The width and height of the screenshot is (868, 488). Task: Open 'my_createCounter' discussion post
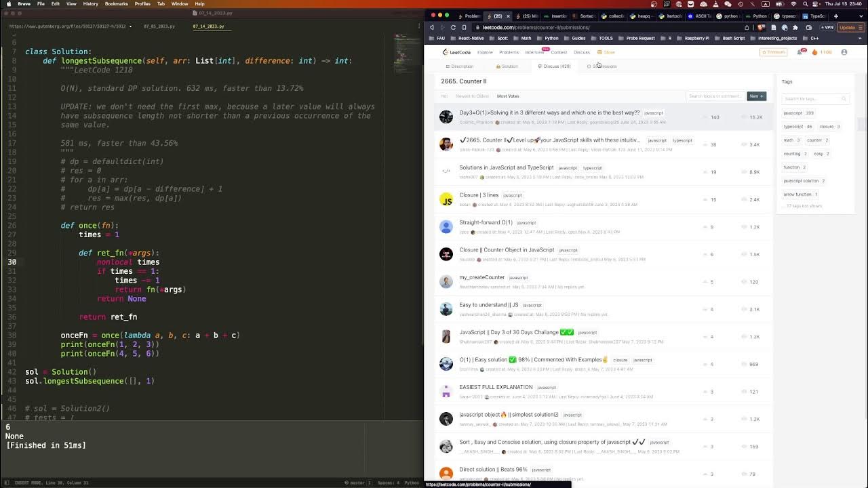482,277
